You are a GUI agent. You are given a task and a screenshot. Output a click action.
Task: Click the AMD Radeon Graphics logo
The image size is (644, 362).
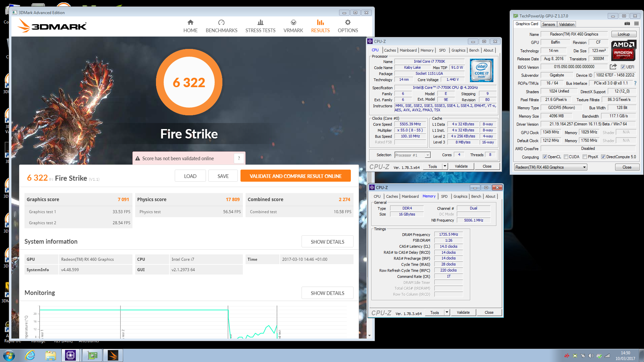(x=624, y=50)
